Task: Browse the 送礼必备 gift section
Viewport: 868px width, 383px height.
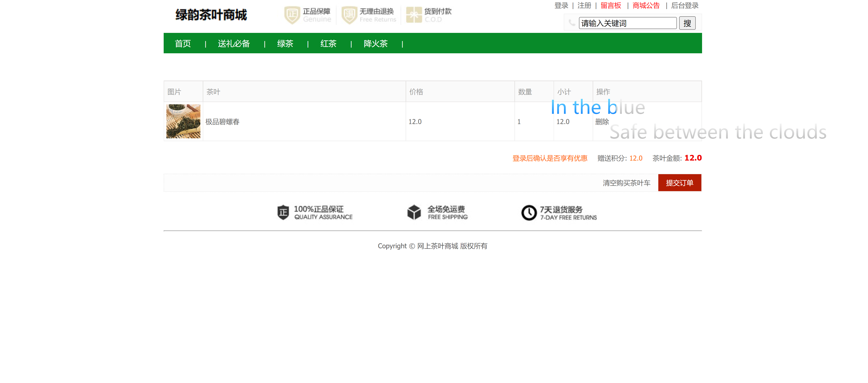Action: [x=233, y=43]
